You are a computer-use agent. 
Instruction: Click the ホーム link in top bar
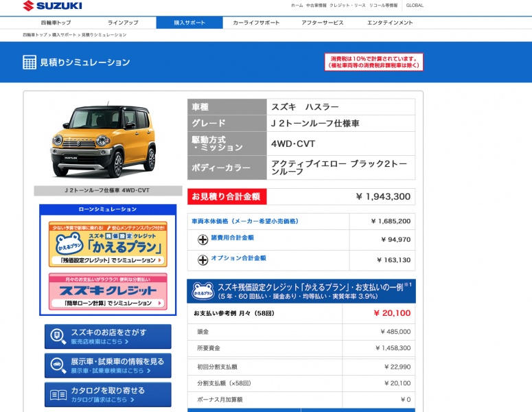point(297,5)
